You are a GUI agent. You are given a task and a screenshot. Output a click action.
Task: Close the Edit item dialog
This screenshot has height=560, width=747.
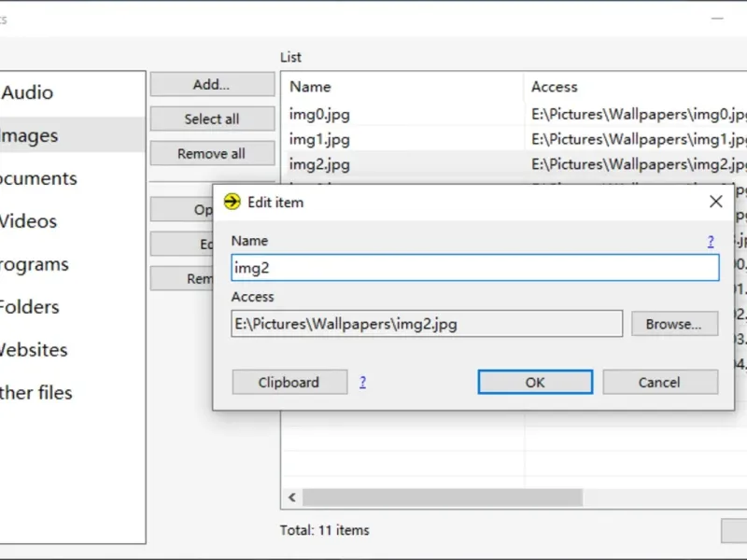pyautogui.click(x=716, y=202)
